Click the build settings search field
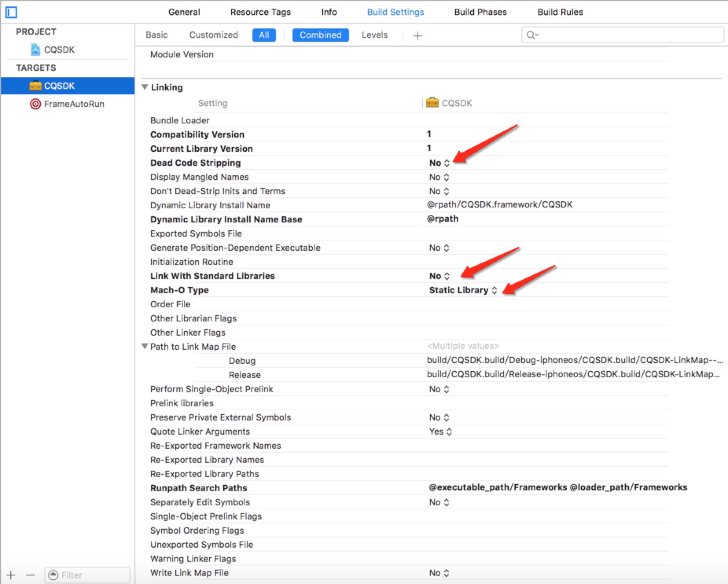 click(622, 35)
